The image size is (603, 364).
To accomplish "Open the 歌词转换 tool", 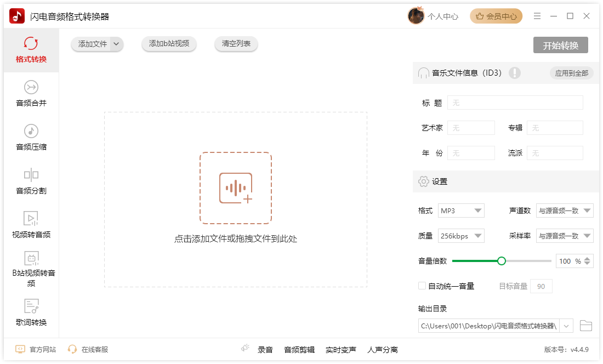I will click(31, 314).
